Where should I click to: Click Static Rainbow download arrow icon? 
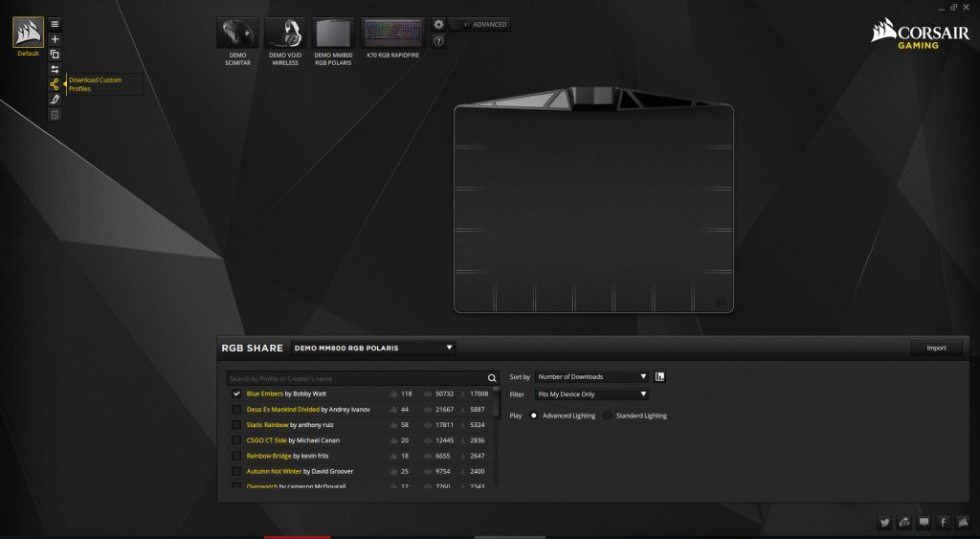click(462, 424)
